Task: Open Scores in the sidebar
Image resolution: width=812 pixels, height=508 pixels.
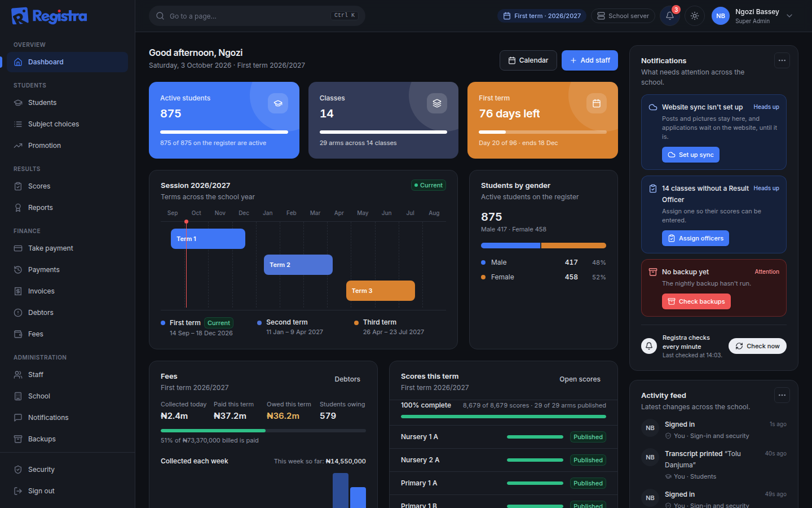Action: coord(67,186)
